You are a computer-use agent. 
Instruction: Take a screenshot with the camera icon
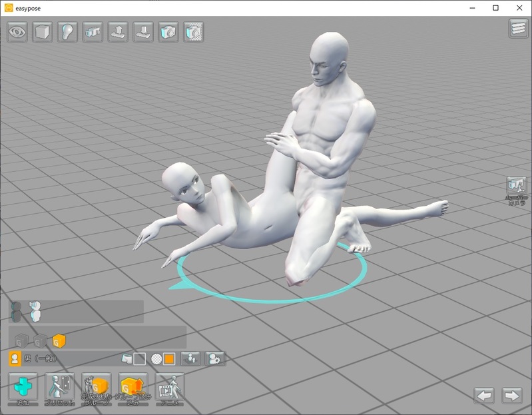pyautogui.click(x=168, y=32)
